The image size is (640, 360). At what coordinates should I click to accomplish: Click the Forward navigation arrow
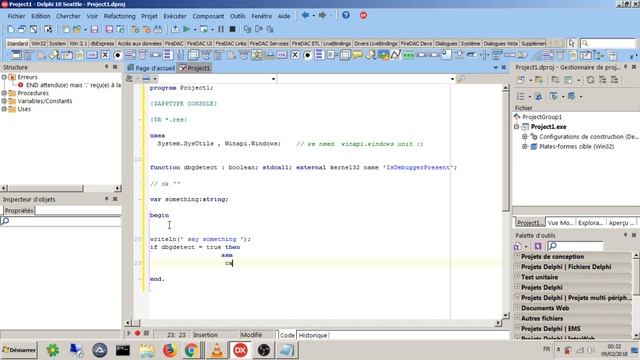pos(322,16)
